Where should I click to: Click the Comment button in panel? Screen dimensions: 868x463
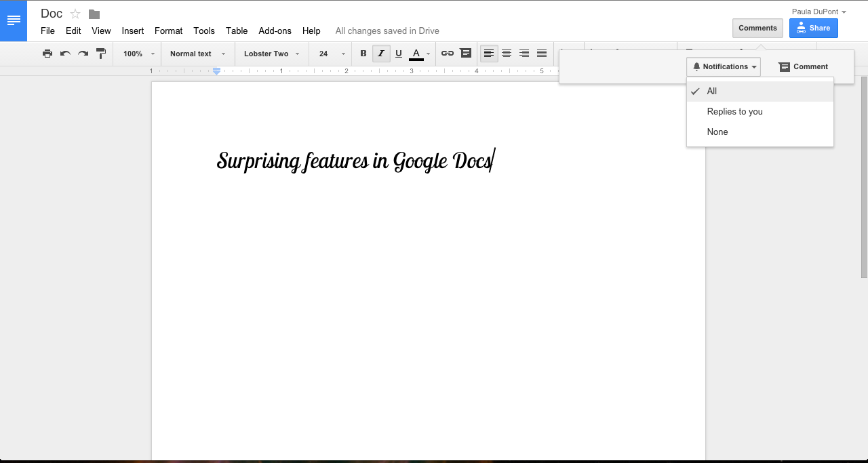[804, 66]
